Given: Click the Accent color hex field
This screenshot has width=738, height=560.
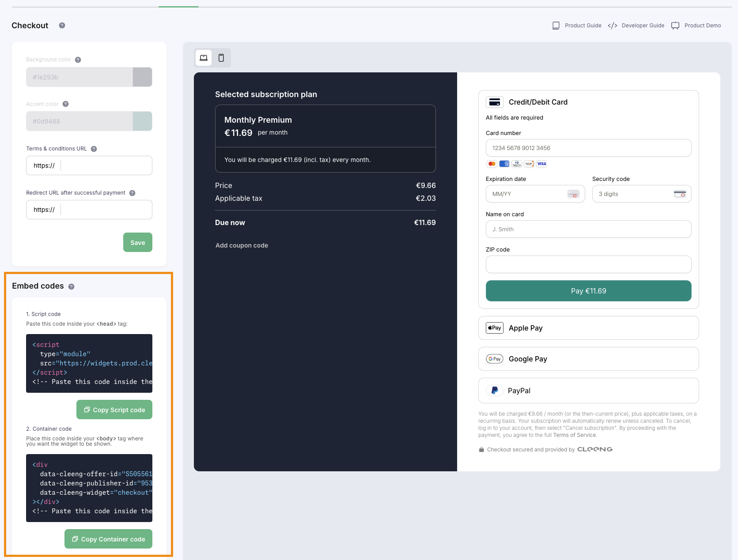Looking at the screenshot, I should 79,121.
